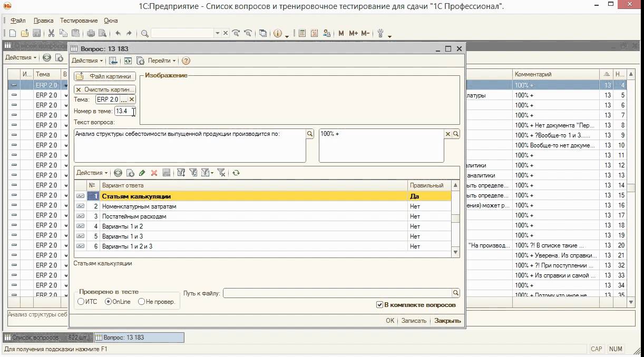This screenshot has height=357, width=644.
Task: Click the answers table vertical scrollbar thumb
Action: [x=456, y=219]
